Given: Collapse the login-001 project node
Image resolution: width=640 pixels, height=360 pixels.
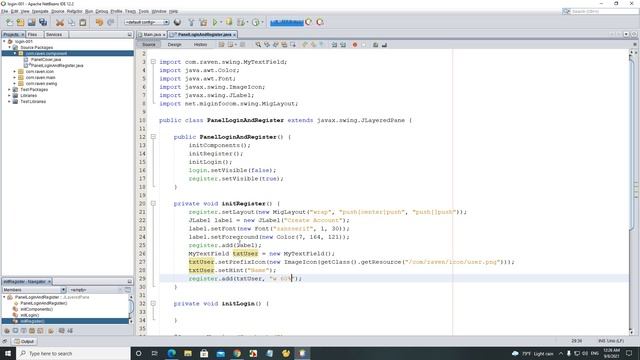Looking at the screenshot, I should [4, 41].
